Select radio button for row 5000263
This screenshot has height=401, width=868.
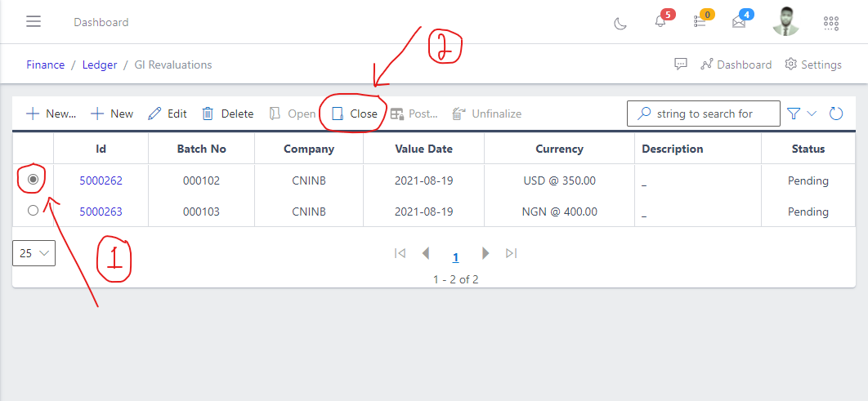33,210
